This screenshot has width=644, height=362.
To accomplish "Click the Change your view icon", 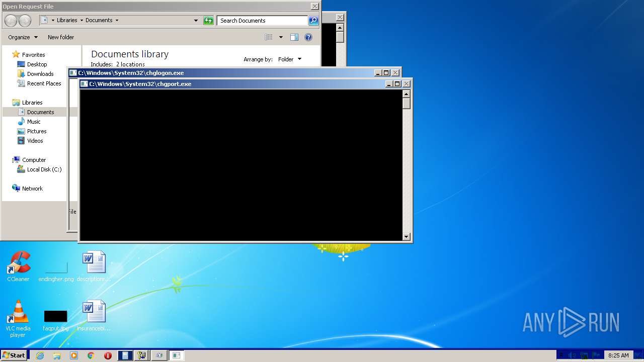I will click(269, 37).
